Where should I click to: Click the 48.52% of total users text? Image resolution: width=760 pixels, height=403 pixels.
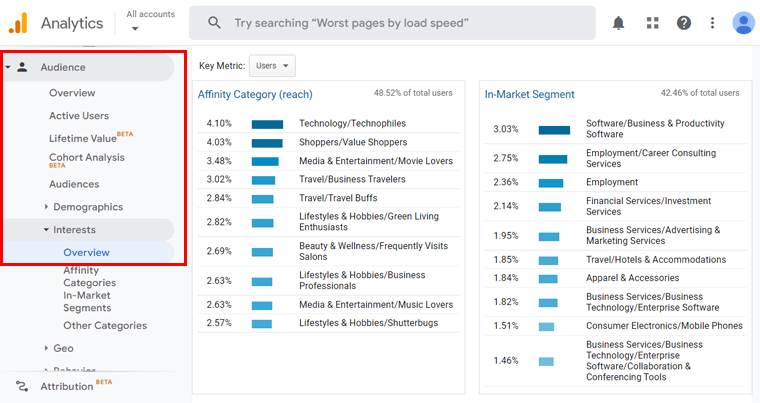pos(413,93)
